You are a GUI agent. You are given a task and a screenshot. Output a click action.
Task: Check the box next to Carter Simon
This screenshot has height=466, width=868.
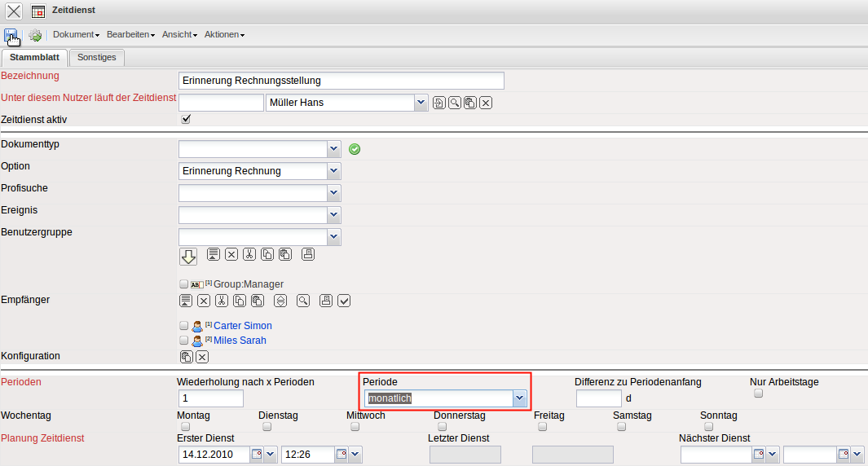tap(183, 326)
